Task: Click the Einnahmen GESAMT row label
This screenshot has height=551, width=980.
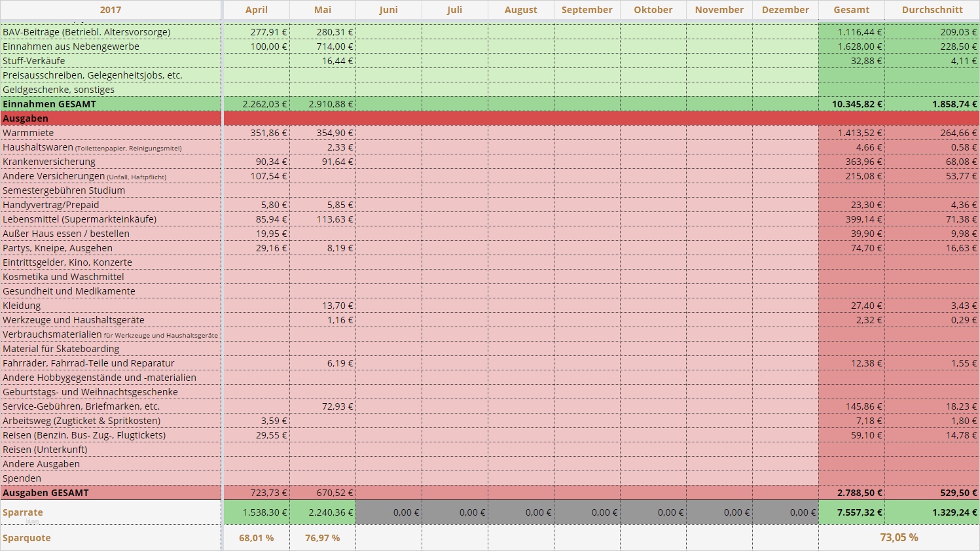Action: tap(49, 104)
